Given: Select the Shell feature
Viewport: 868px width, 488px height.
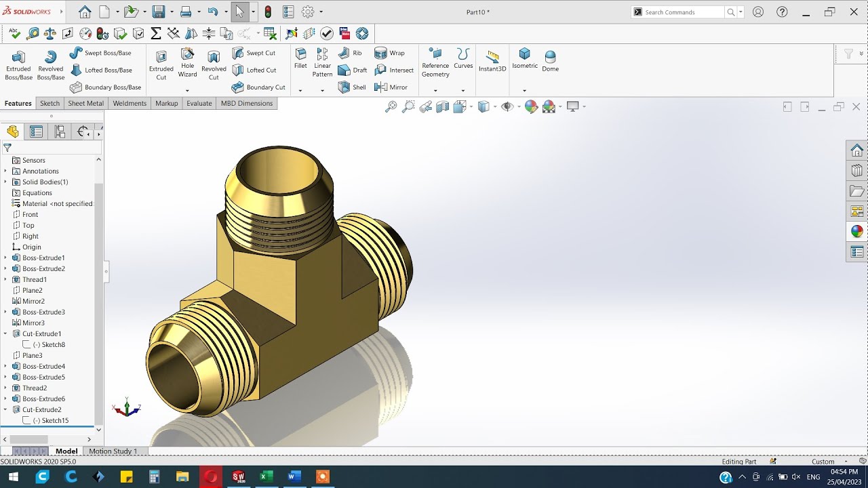Looking at the screenshot, I should coord(352,87).
